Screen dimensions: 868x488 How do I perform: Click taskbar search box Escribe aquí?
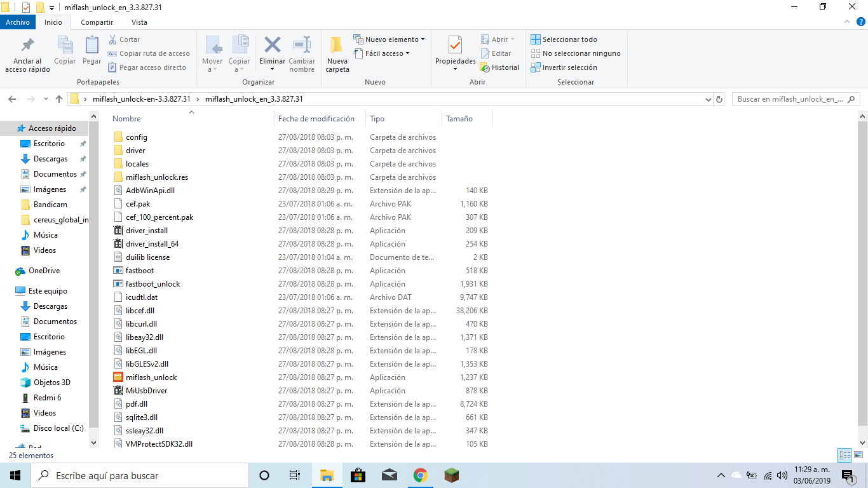click(140, 475)
